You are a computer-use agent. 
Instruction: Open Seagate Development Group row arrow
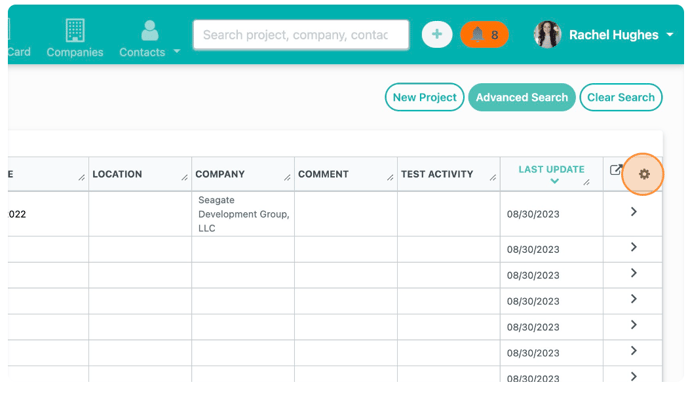[x=634, y=212]
